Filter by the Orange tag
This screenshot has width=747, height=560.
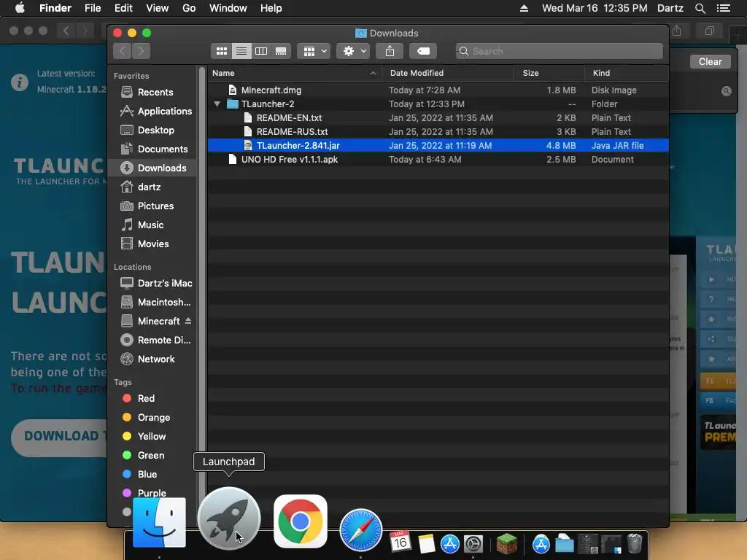(152, 418)
